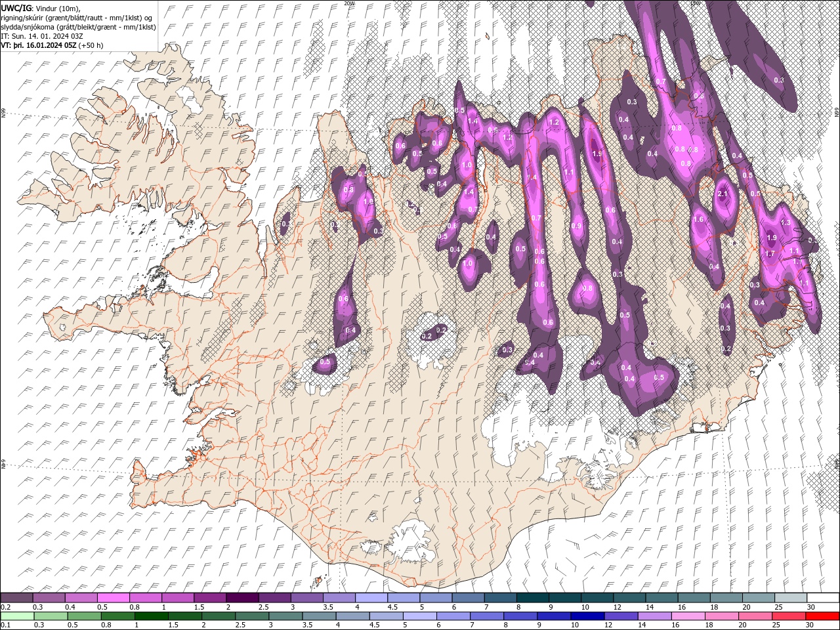Click the 15W longitude label at the top
Image resolution: width=840 pixels, height=630 pixels.
click(x=696, y=3)
